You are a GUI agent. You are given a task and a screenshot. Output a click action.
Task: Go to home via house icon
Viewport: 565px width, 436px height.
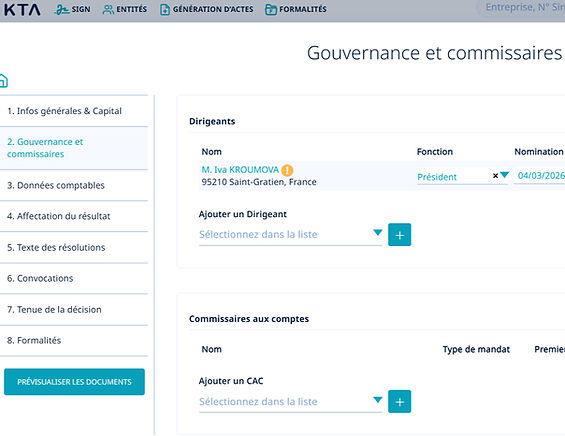pos(3,80)
